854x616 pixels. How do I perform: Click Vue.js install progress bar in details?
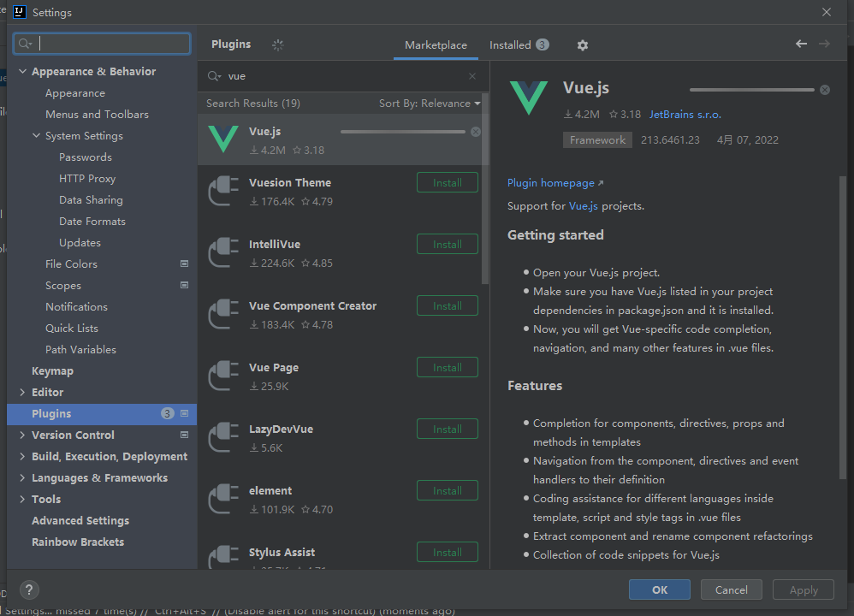(x=751, y=90)
